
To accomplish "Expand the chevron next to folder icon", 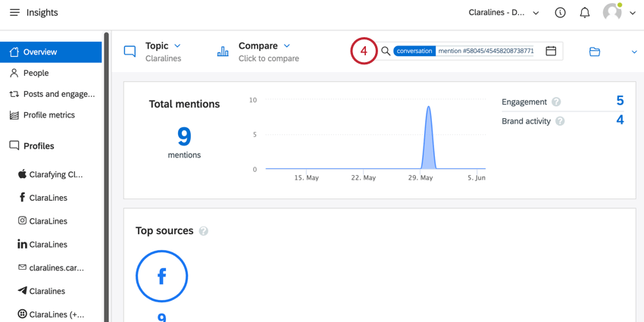I will click(633, 52).
